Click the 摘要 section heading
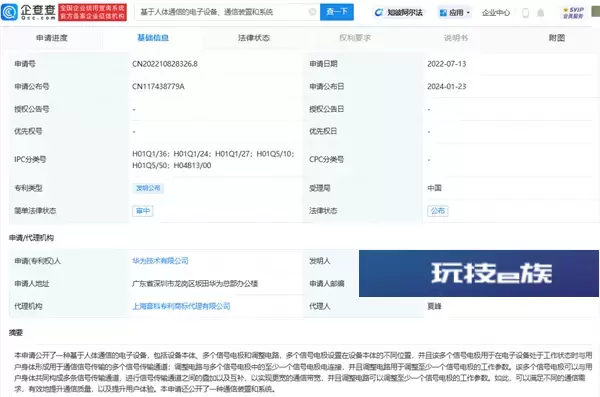This screenshot has width=600, height=397. click(x=16, y=332)
